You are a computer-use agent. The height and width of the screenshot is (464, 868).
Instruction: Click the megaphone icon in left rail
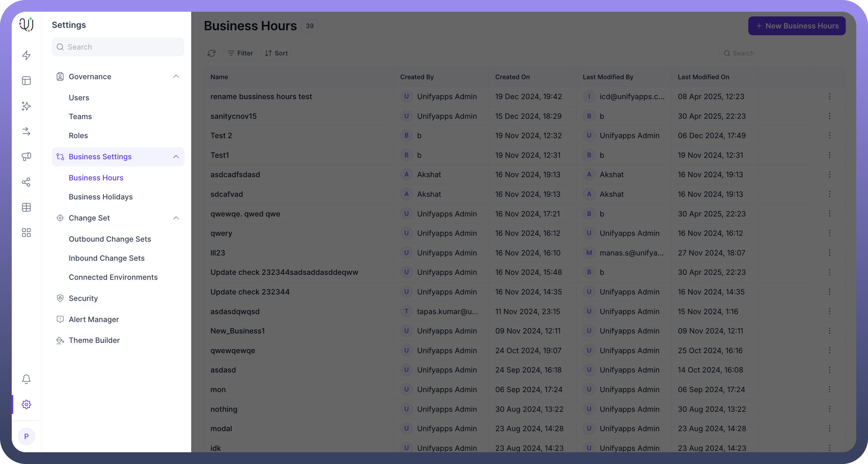tap(26, 156)
